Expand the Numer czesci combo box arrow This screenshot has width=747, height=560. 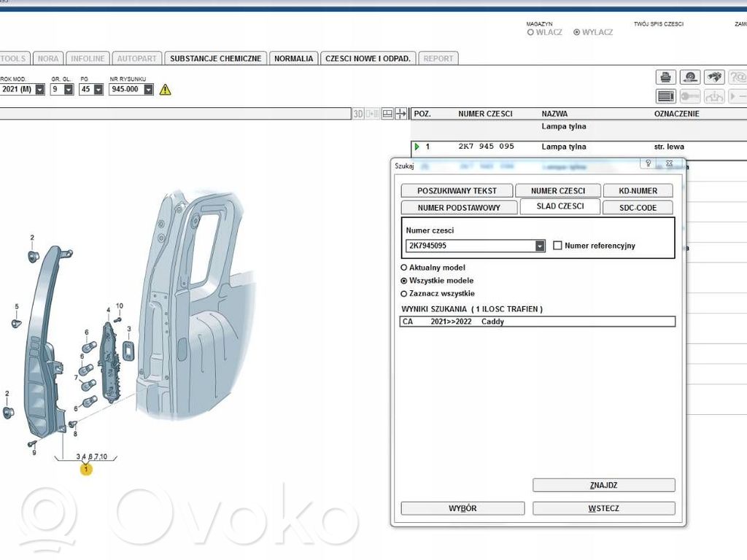click(540, 246)
